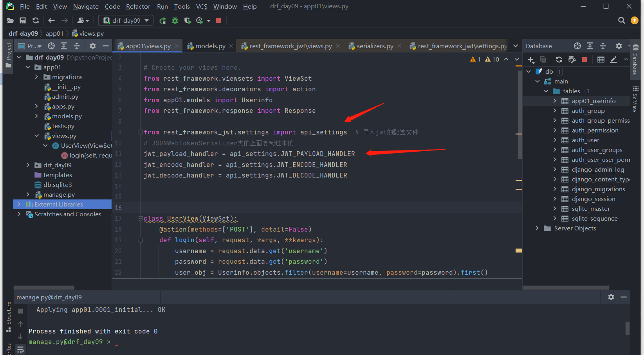
Task: Select db.sqlite3 file in Project tree
Action: (x=58, y=185)
